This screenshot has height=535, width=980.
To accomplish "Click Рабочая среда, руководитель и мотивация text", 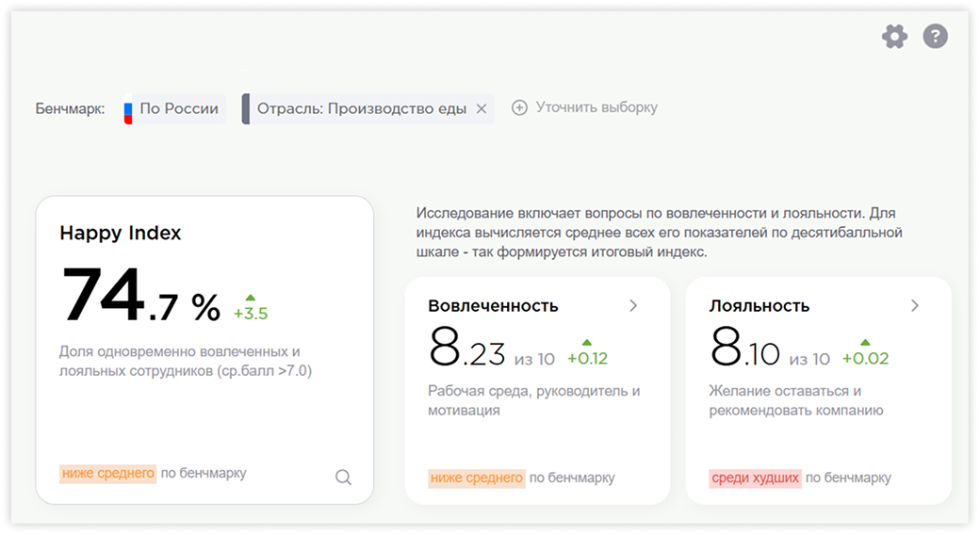I will (533, 400).
